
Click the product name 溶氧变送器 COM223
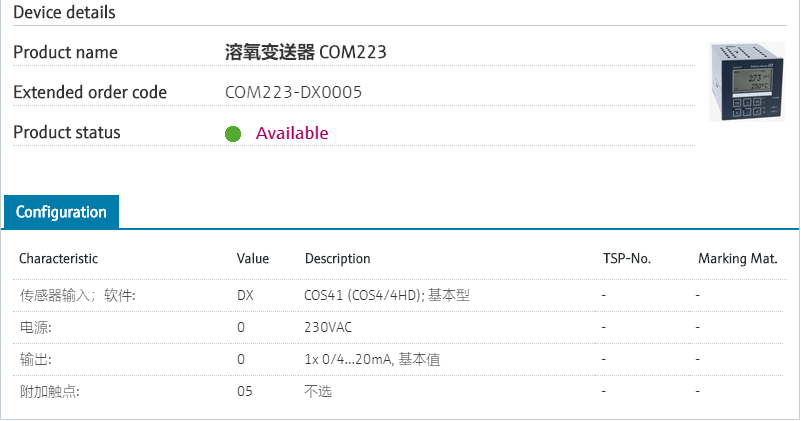point(305,52)
